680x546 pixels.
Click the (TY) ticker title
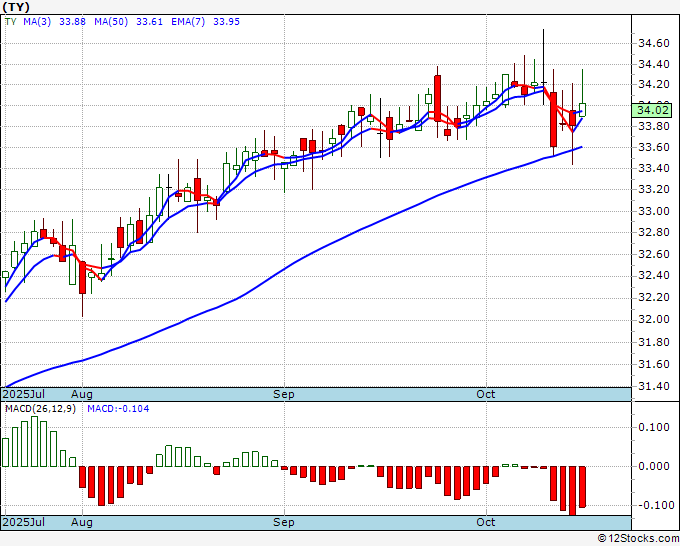pos(16,7)
